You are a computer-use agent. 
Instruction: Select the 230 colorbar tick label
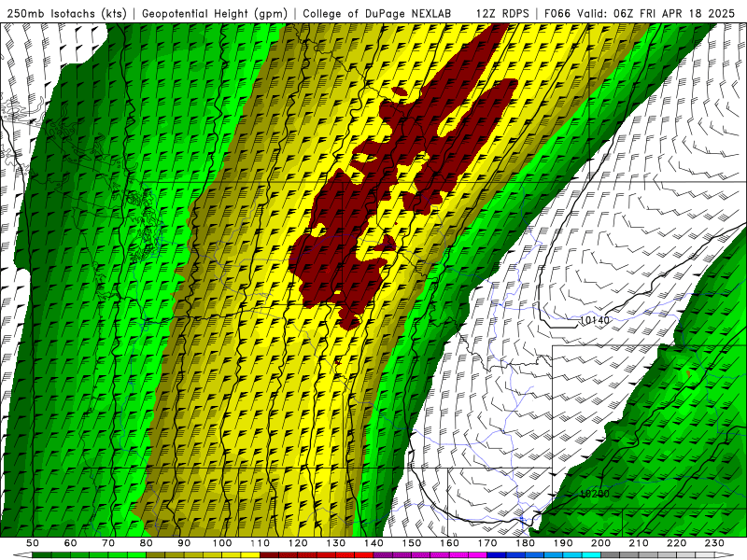tap(714, 543)
